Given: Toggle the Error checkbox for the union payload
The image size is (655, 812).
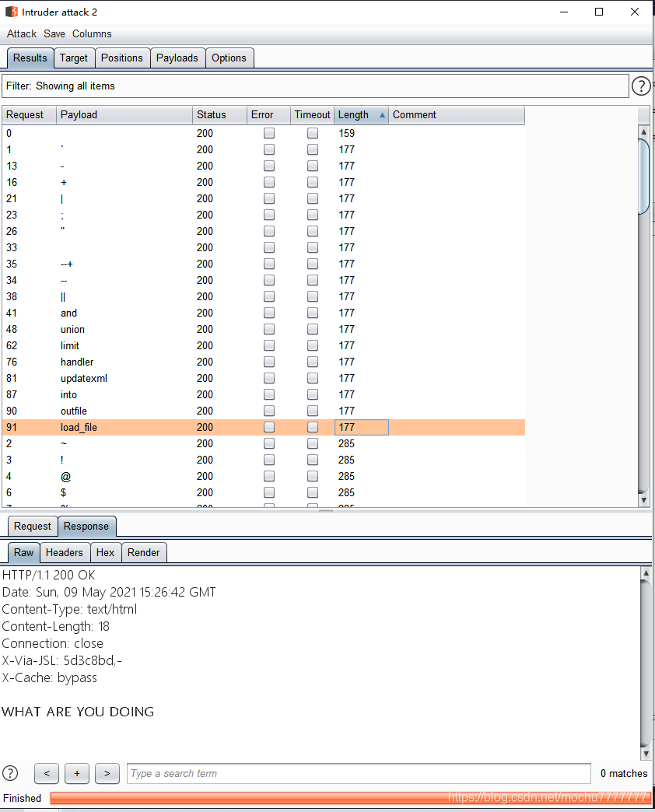Looking at the screenshot, I should point(269,329).
